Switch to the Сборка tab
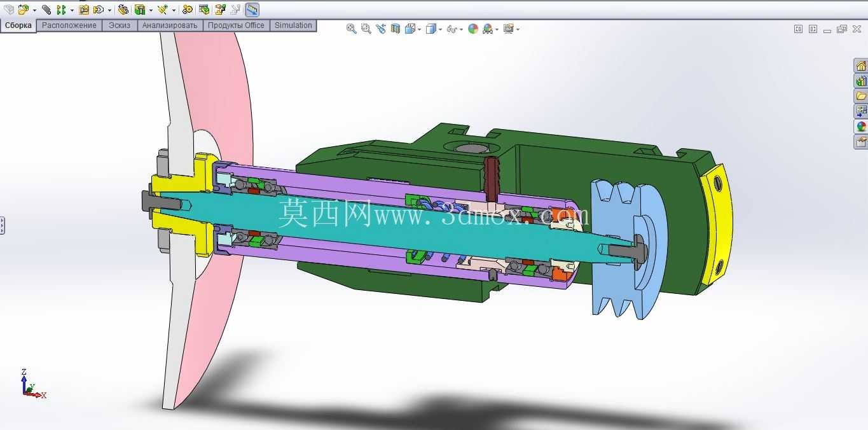 18,25
